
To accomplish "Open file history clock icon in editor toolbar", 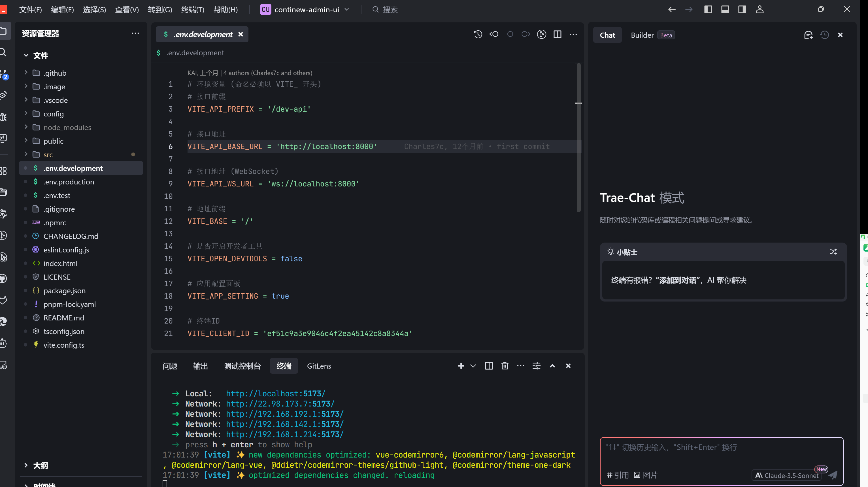I will [x=478, y=34].
